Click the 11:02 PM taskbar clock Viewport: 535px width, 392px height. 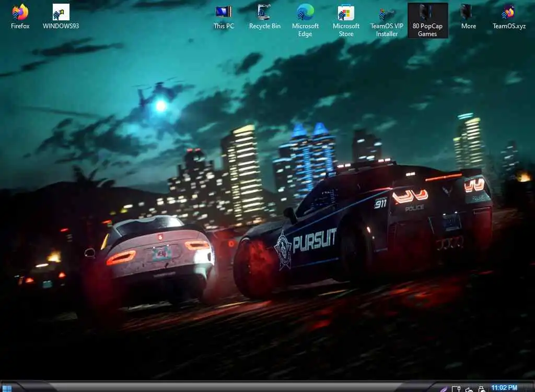pos(504,388)
